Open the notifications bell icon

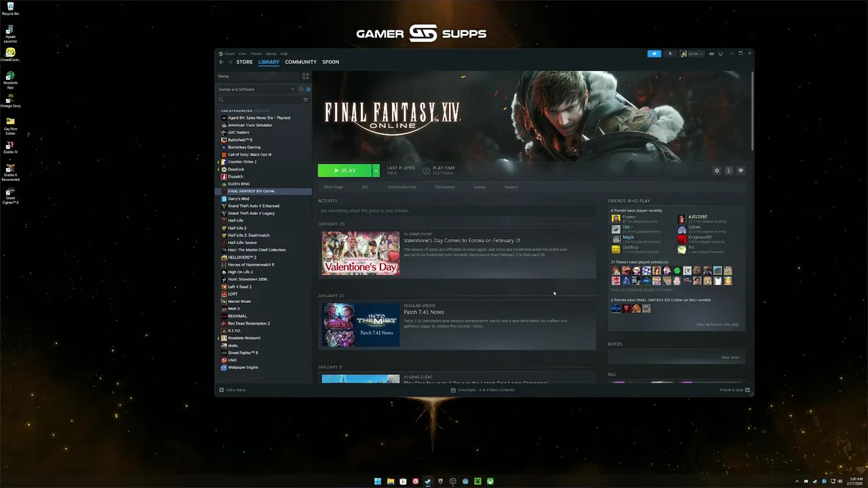click(670, 54)
